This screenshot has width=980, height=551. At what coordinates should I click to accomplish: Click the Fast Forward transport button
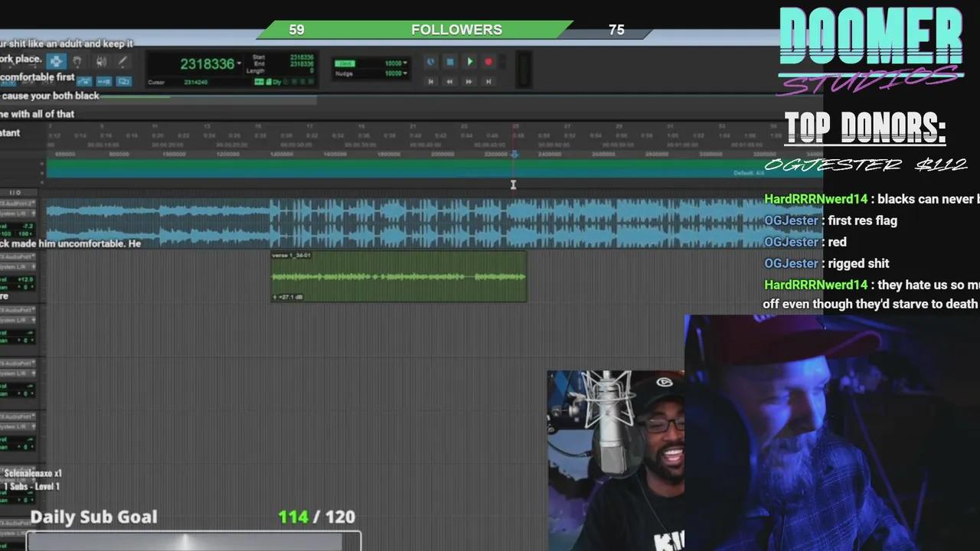[x=469, y=82]
